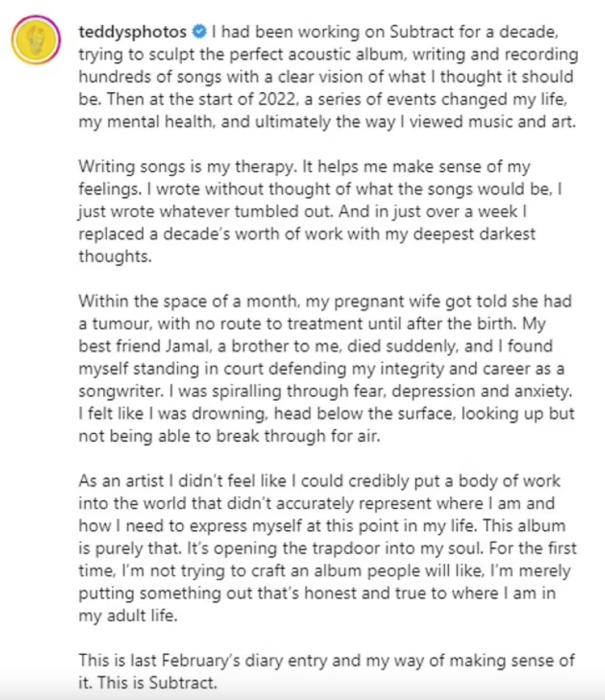
Task: Select the sentence 'Writing songs is my therapy.'
Action: 187,166
